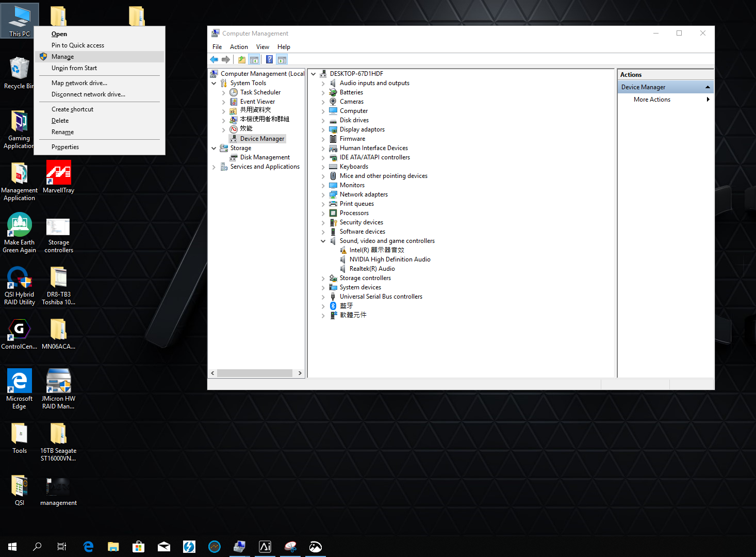Image resolution: width=756 pixels, height=557 pixels.
Task: Open the Action menu
Action: 239,47
